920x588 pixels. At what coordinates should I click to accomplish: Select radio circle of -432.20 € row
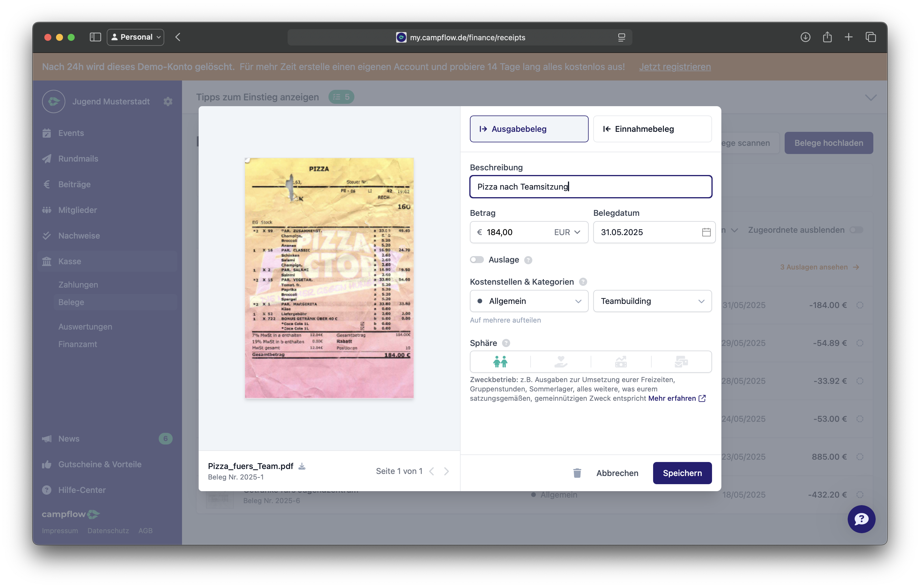(860, 494)
